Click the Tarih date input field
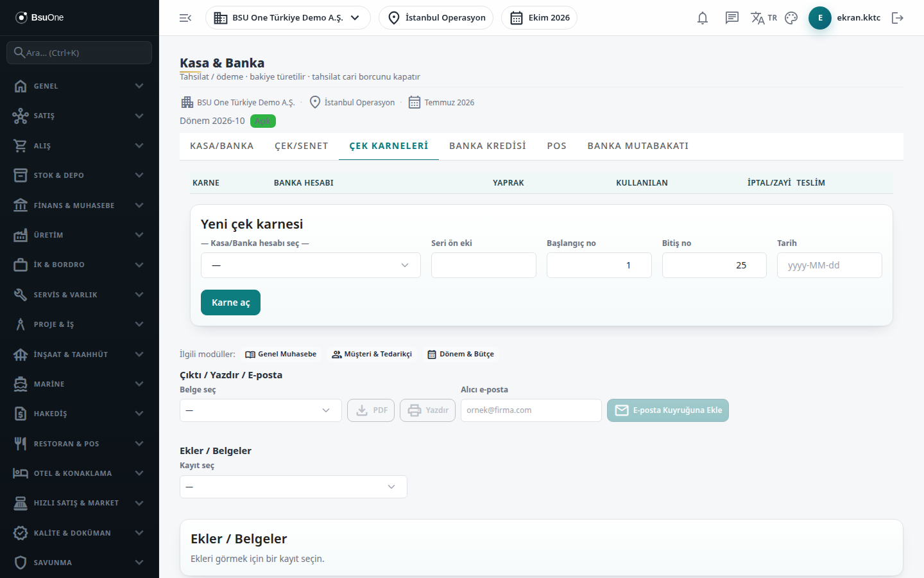The width and height of the screenshot is (924, 578). [x=830, y=265]
